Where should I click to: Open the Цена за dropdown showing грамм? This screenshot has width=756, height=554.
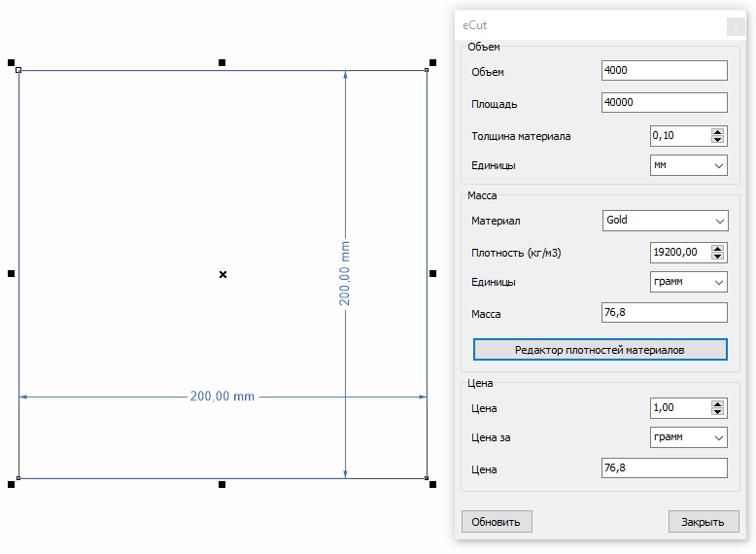(x=689, y=437)
